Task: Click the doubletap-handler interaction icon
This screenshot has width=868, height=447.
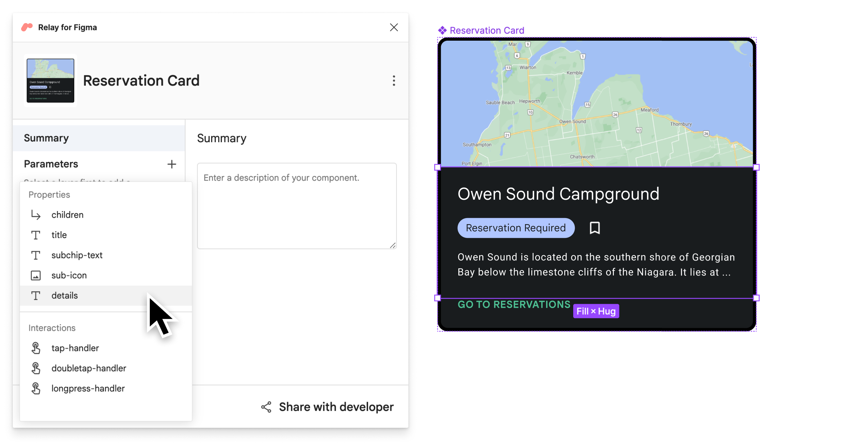Action: click(35, 368)
